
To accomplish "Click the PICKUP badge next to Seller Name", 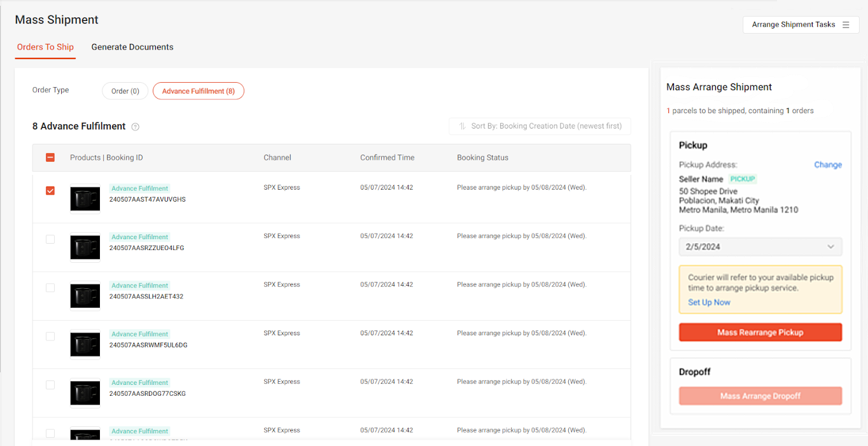I will 742,179.
